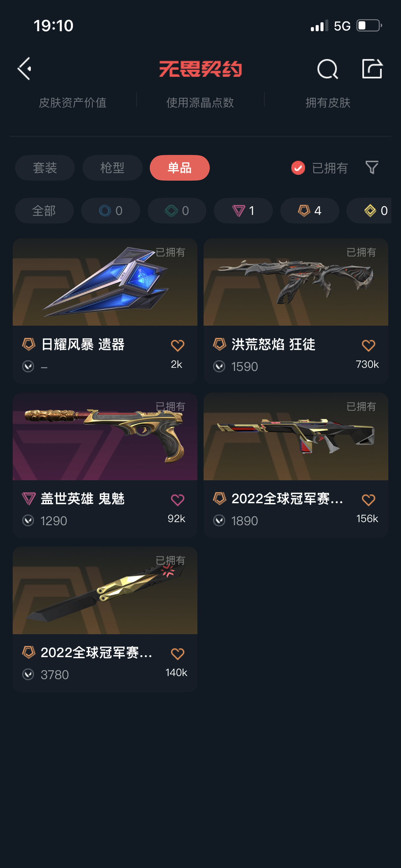Filter by 全部 rarity chip
The height and width of the screenshot is (868, 401).
(44, 211)
